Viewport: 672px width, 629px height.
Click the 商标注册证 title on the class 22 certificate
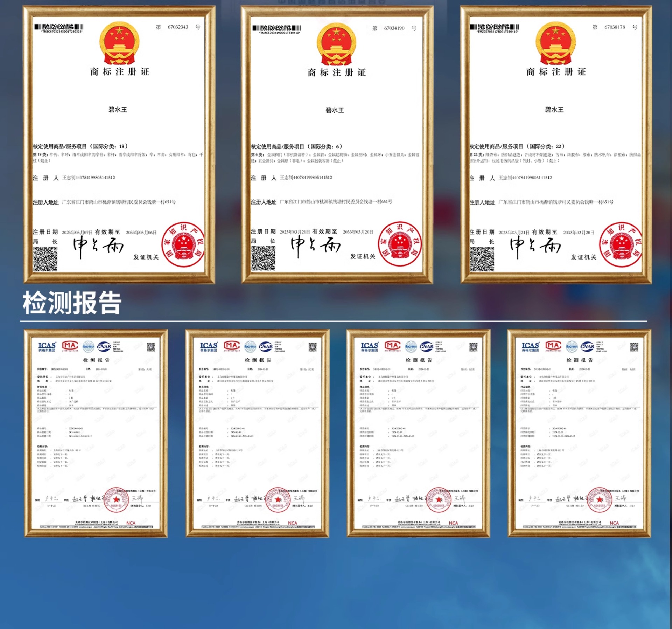[x=556, y=72]
